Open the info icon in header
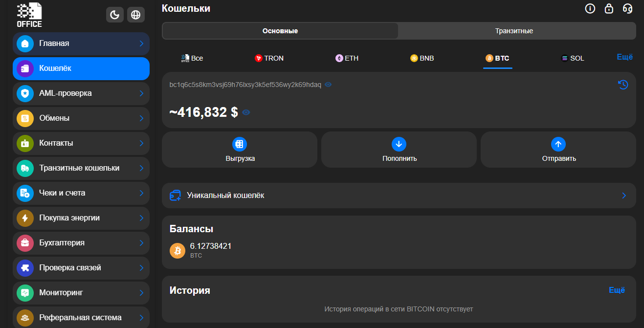Screen dimensions: 644x328 [x=590, y=8]
